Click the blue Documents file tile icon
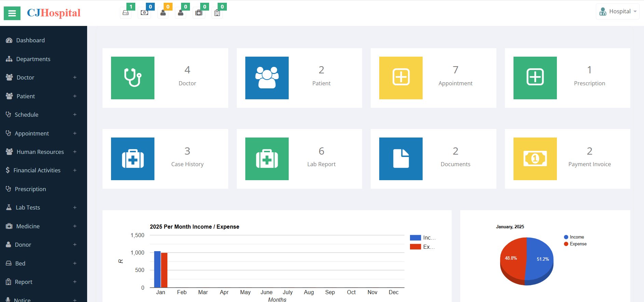 (x=401, y=159)
